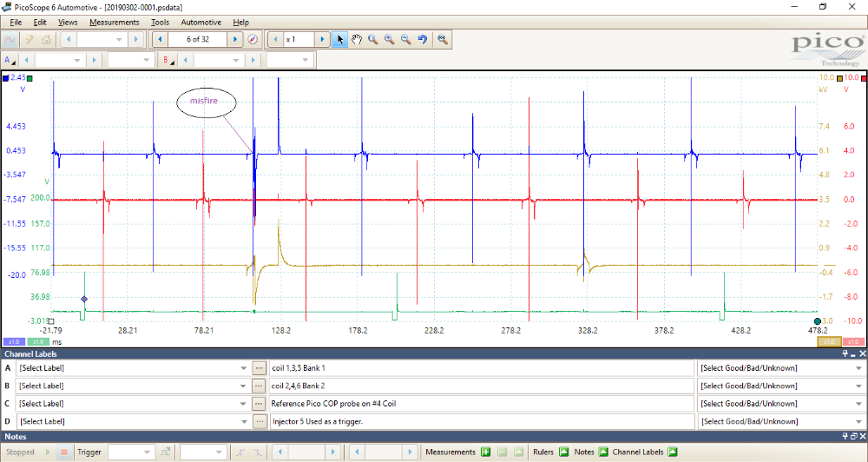Go to next waveform buffer
This screenshot has height=462, width=868.
235,39
